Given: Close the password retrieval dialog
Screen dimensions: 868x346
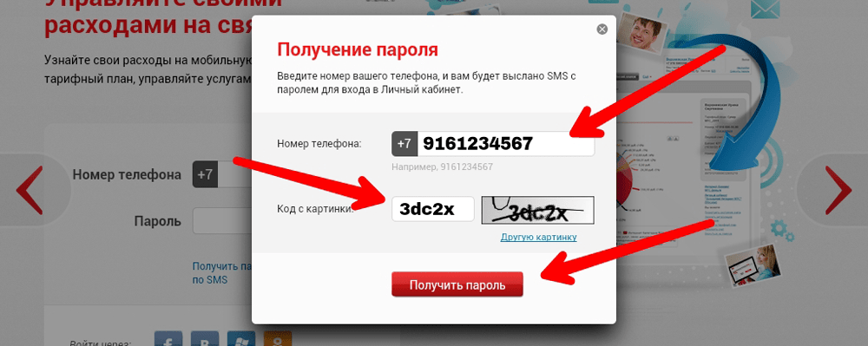Looking at the screenshot, I should point(602,29).
